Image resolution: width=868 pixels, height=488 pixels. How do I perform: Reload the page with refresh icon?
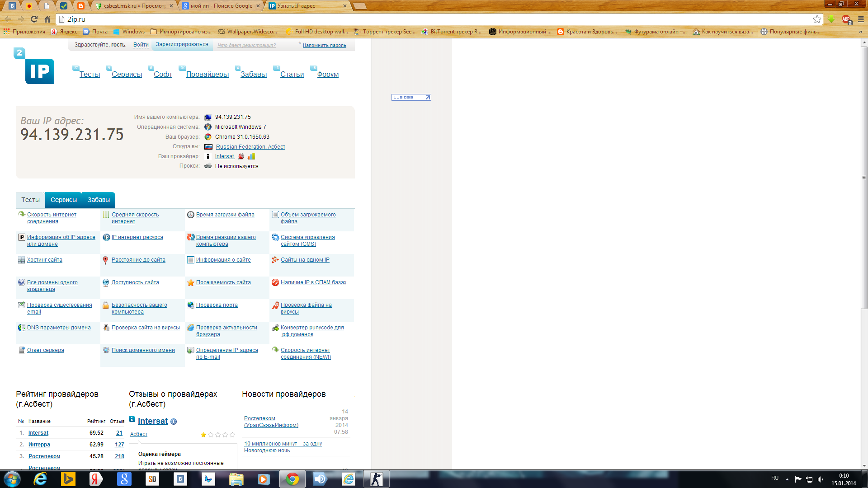click(34, 19)
